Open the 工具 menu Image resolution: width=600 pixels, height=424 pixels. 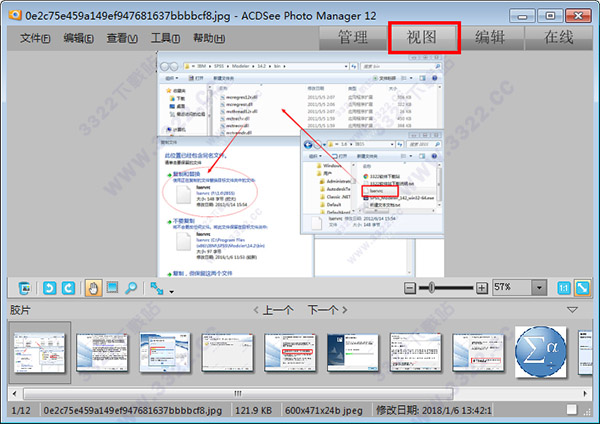point(165,38)
